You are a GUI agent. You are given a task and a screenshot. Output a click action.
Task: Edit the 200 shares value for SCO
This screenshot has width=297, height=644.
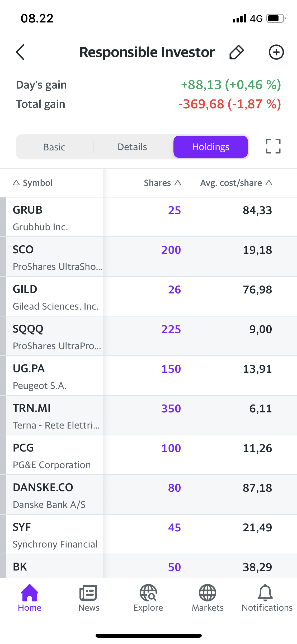click(171, 250)
